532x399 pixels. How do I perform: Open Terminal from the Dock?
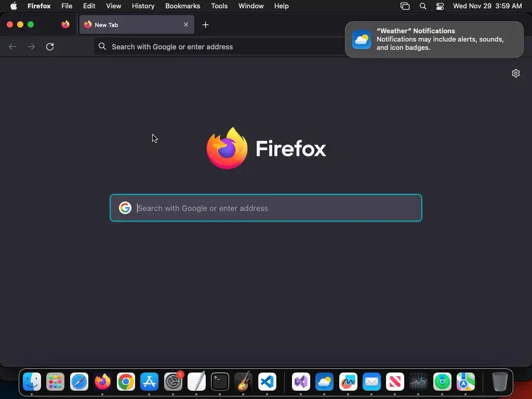220,382
